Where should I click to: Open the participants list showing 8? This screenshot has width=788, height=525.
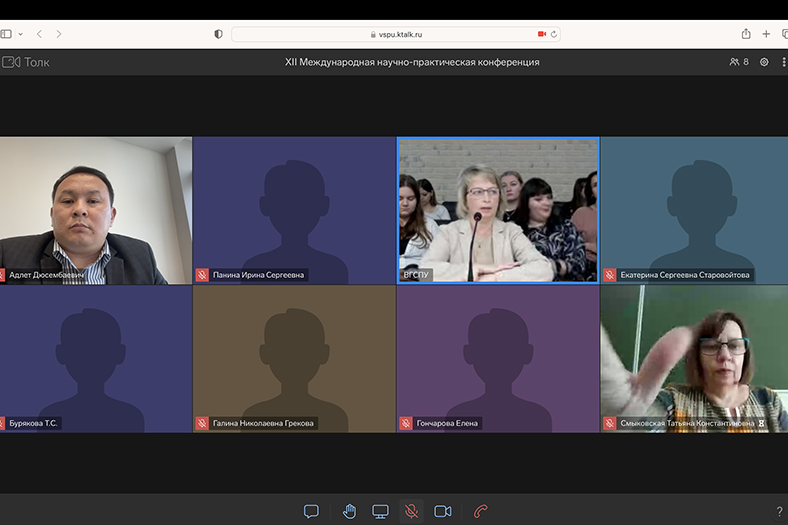click(x=739, y=62)
